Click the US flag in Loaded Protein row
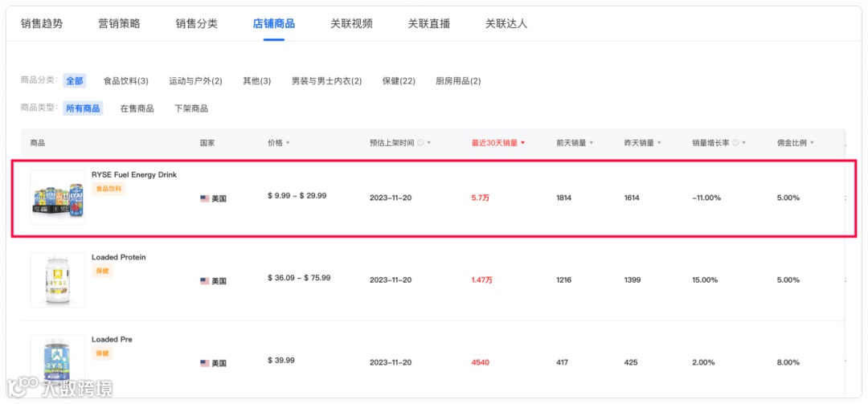Viewport: 868px width, 404px height. point(205,280)
